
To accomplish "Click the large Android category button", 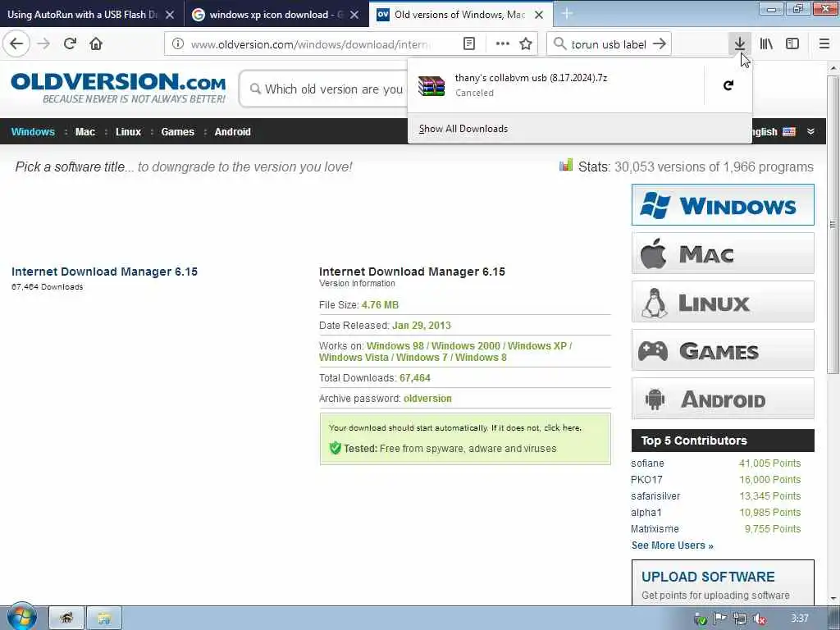I will 723,399.
